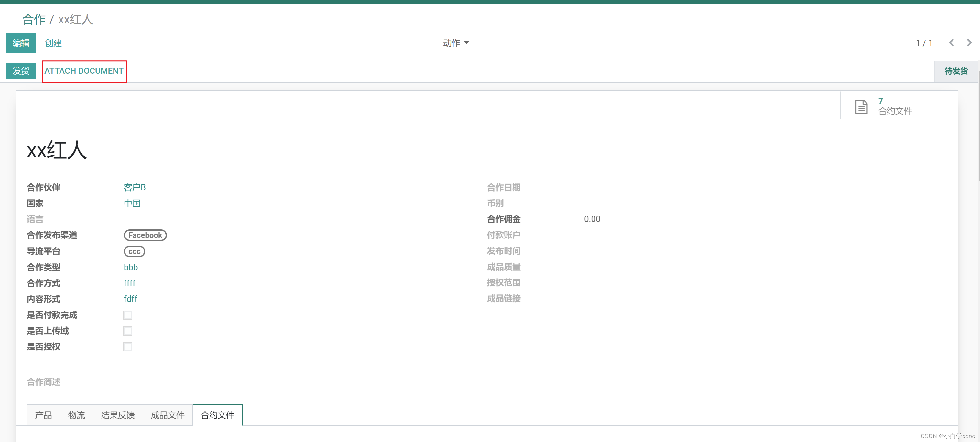Toggle the 是否上传域 checkbox
The height and width of the screenshot is (442, 980).
[128, 331]
